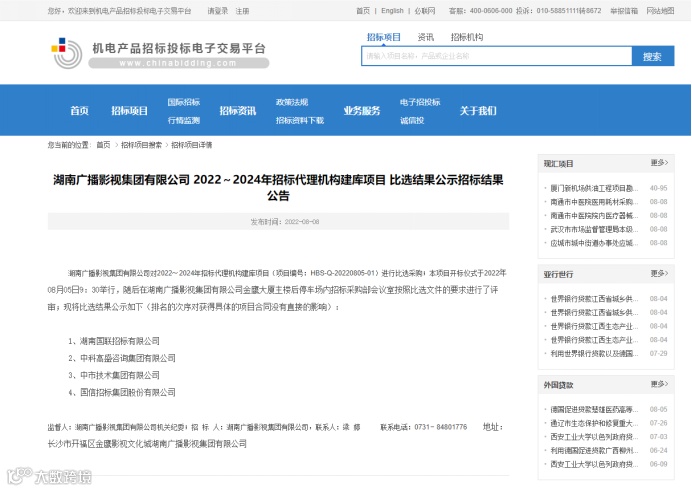Open 招标资料下载 navigation item

(300, 120)
